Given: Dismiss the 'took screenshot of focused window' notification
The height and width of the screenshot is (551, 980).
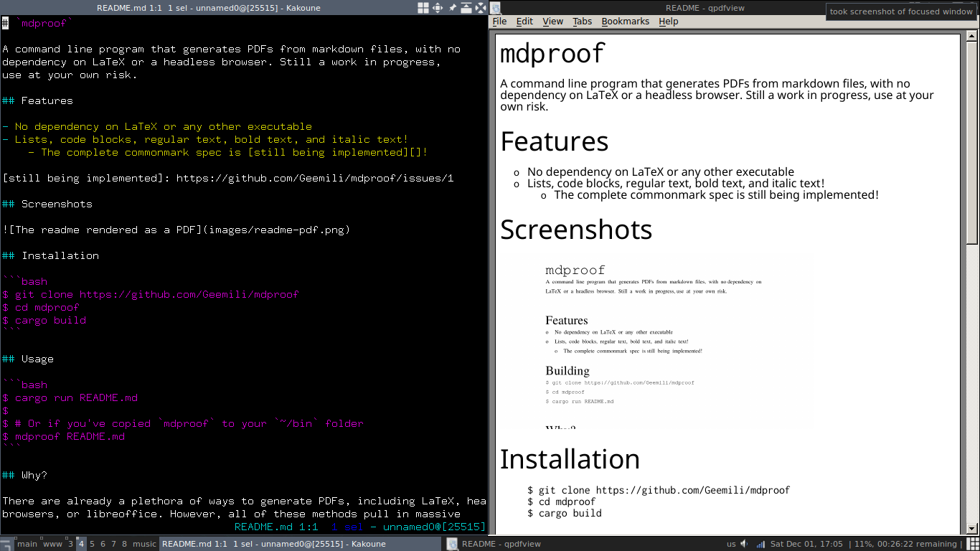Looking at the screenshot, I should pos(903,11).
